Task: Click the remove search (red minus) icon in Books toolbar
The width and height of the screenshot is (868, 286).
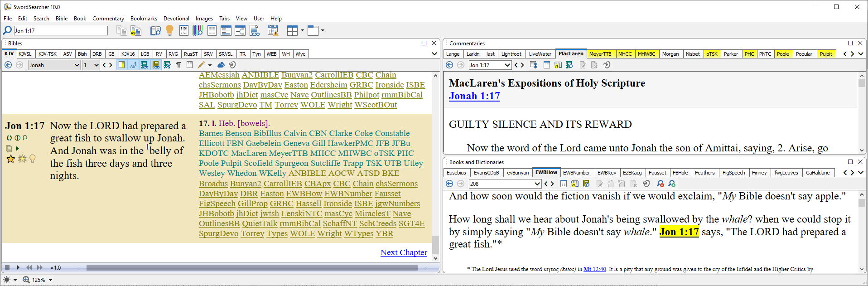Action: point(661,184)
